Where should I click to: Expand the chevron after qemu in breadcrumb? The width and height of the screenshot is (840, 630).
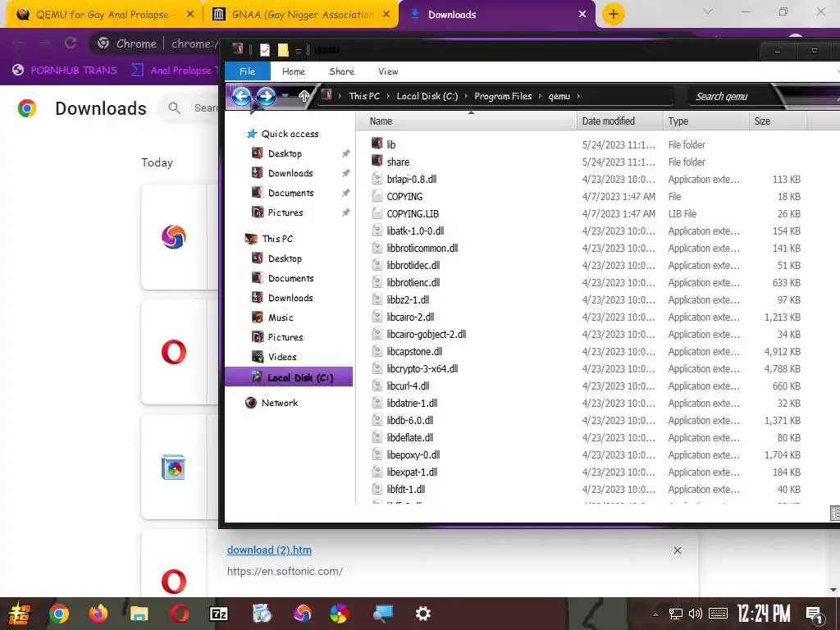pyautogui.click(x=579, y=97)
